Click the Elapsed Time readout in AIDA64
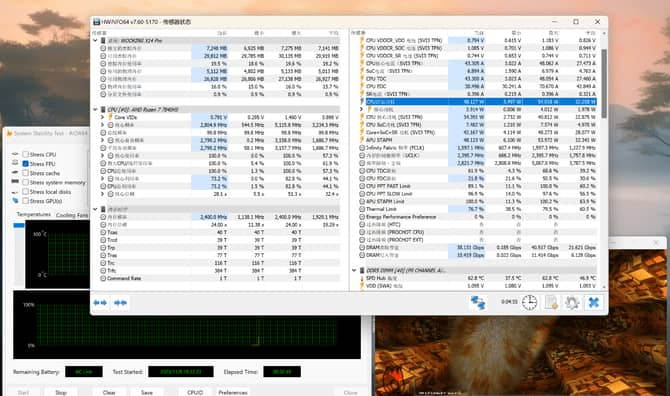Viewport: 670px width, 396px height. click(x=282, y=372)
